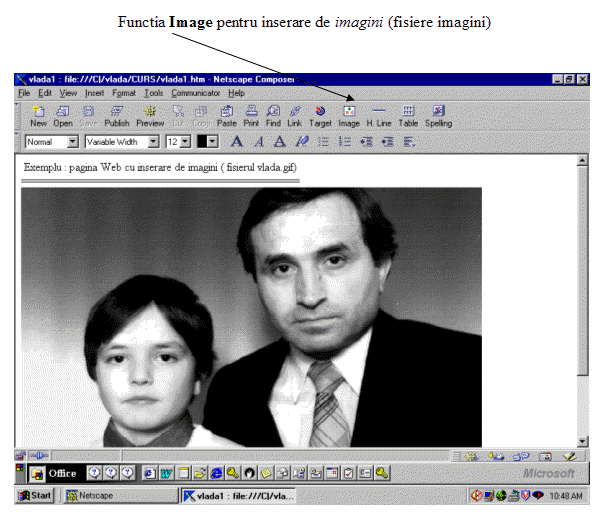Click the Publish toolbar icon
This screenshot has width=612, height=524.
pyautogui.click(x=117, y=115)
